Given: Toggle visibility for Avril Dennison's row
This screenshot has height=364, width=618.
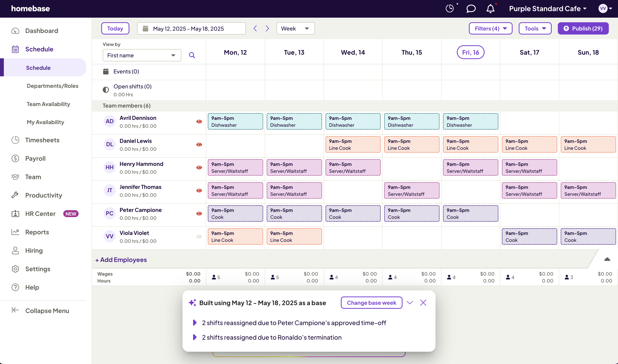Looking at the screenshot, I should tap(199, 121).
